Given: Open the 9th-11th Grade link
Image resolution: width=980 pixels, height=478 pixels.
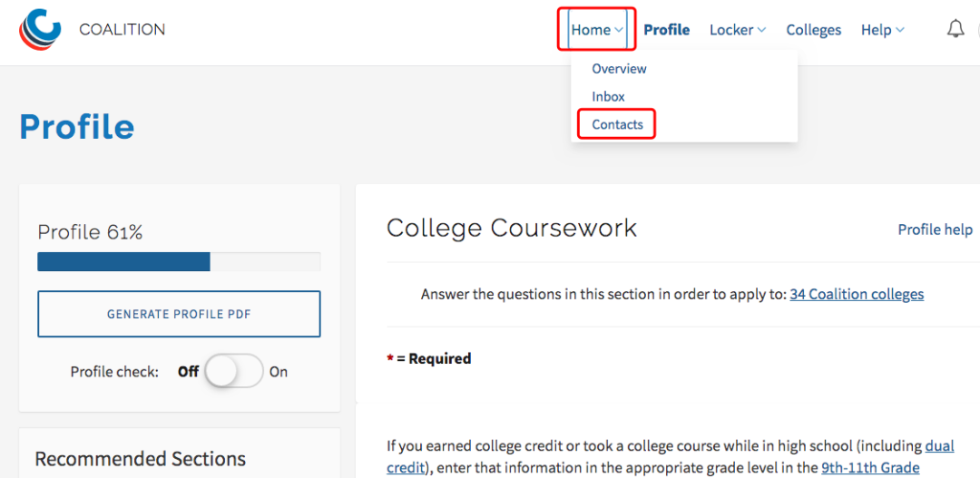Looking at the screenshot, I should (x=870, y=467).
